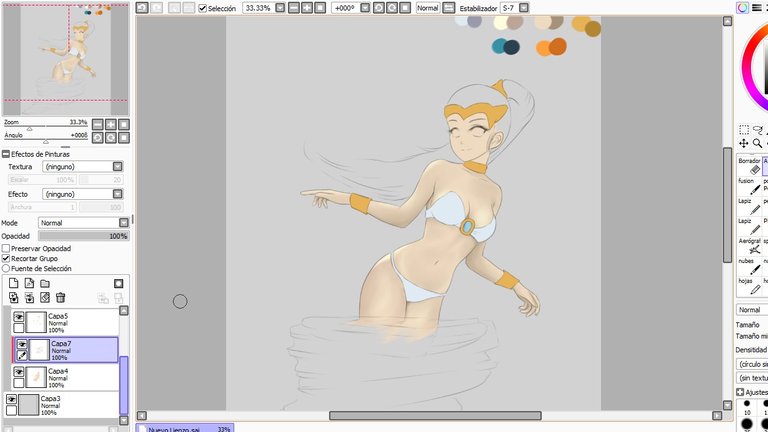Select the magnifier zoom tool

pos(758,143)
